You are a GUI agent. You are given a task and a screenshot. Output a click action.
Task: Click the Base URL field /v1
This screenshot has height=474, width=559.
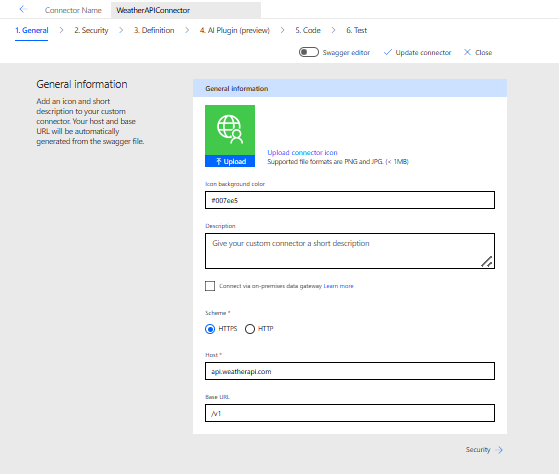tap(350, 413)
